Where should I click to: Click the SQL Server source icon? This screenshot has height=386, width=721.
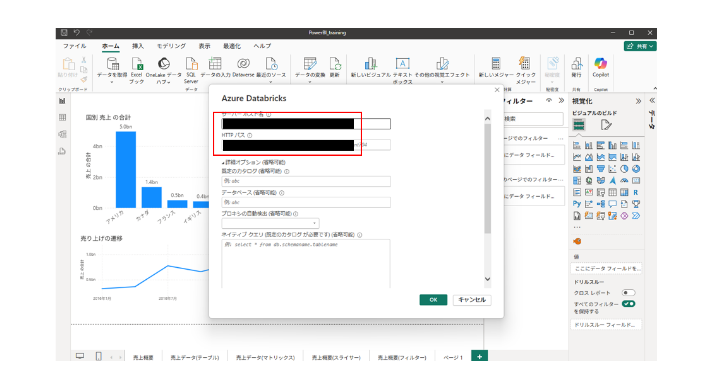click(x=191, y=63)
